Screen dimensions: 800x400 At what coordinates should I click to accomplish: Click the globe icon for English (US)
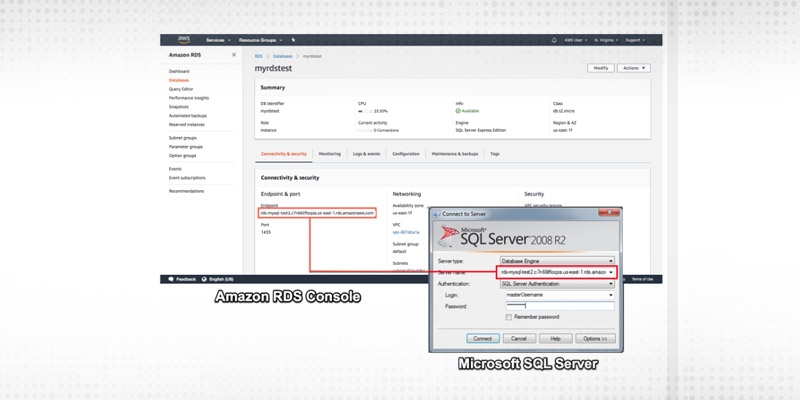coord(206,279)
